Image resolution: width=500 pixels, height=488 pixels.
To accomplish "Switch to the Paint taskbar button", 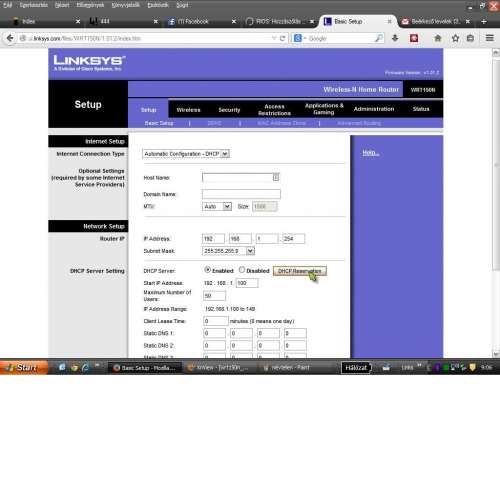I will [290, 368].
